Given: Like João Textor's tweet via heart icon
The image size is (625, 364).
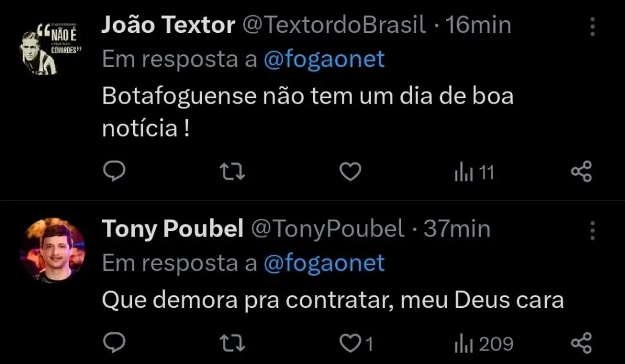Looking at the screenshot, I should point(350,172).
